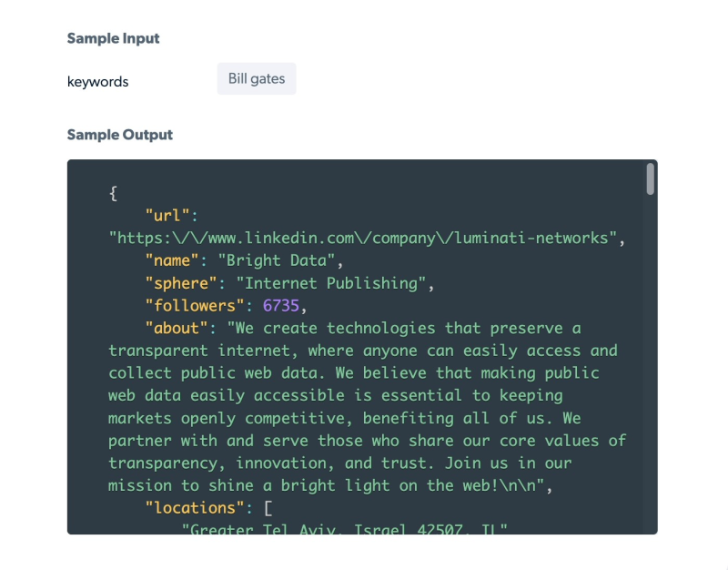Click the "Greater Tel Aviv" location string
Image resolution: width=728 pixels, height=570 pixels.
tap(344, 529)
